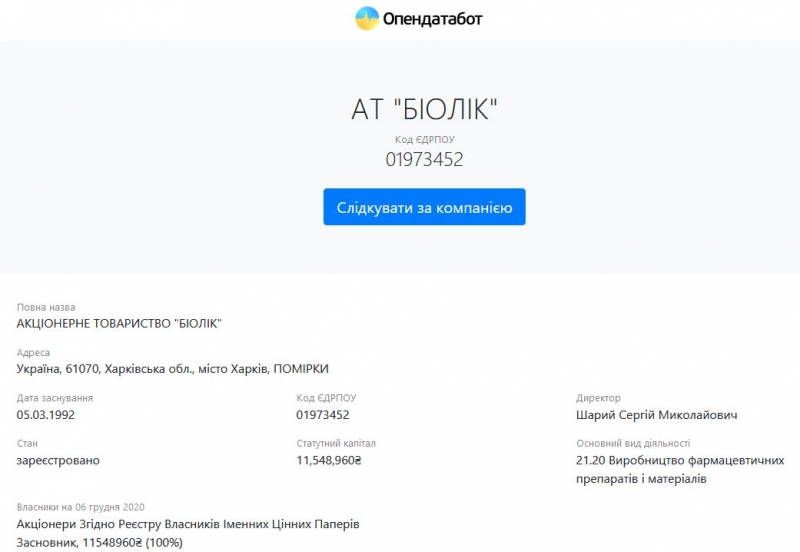Click the Харків ПОМІРКИ address line
This screenshot has height=552, width=800.
tap(173, 369)
